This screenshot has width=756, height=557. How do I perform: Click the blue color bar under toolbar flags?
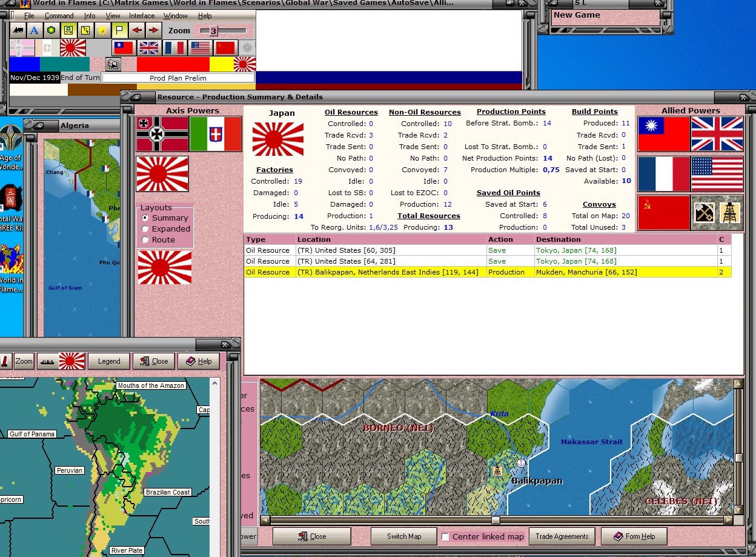[x=25, y=64]
